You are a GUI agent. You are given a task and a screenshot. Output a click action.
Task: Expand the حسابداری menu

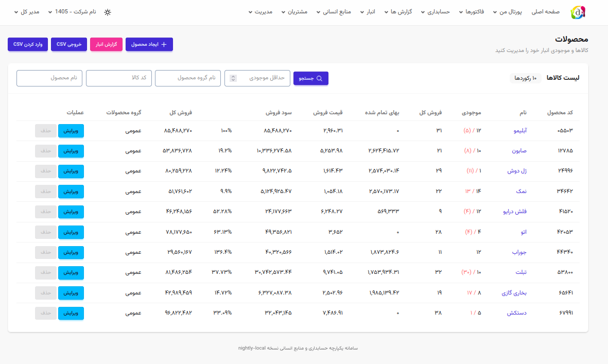coord(435,12)
